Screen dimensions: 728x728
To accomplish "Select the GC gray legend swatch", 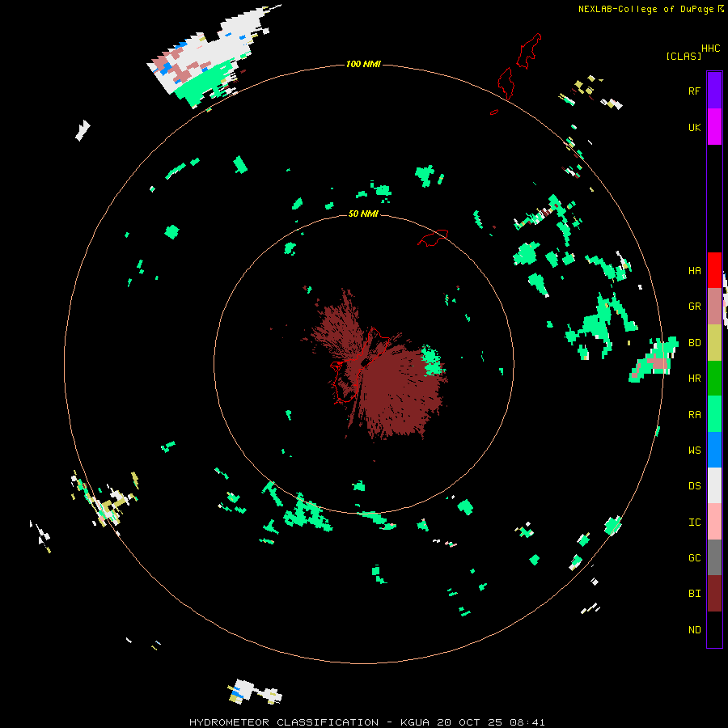I will click(714, 557).
